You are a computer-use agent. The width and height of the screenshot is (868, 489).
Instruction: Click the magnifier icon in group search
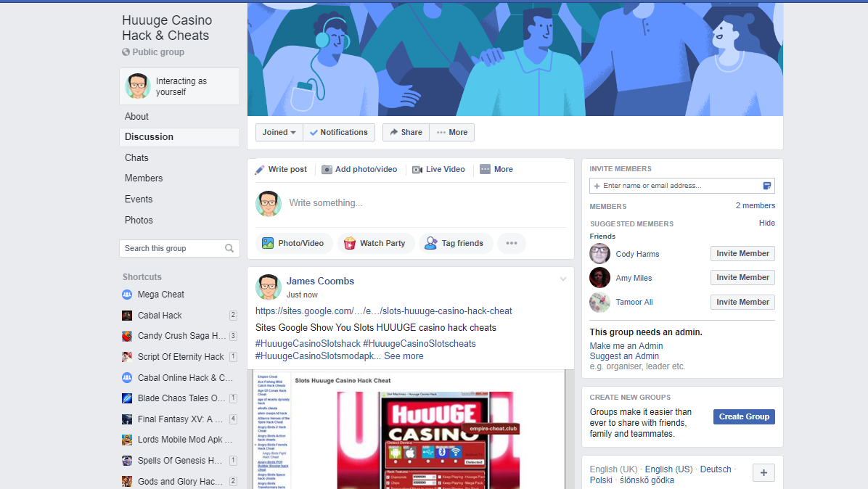[x=229, y=248]
